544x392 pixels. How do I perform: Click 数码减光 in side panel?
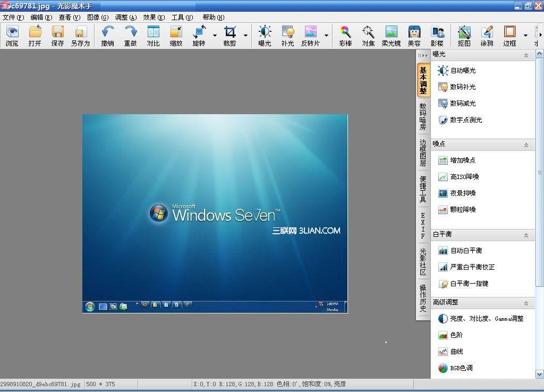456,104
